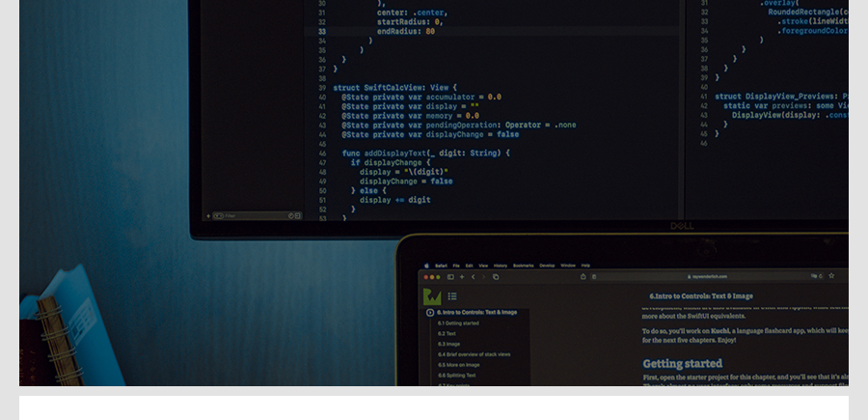
Task: Click the recent files filter icon in Xcode
Action: coord(288,215)
